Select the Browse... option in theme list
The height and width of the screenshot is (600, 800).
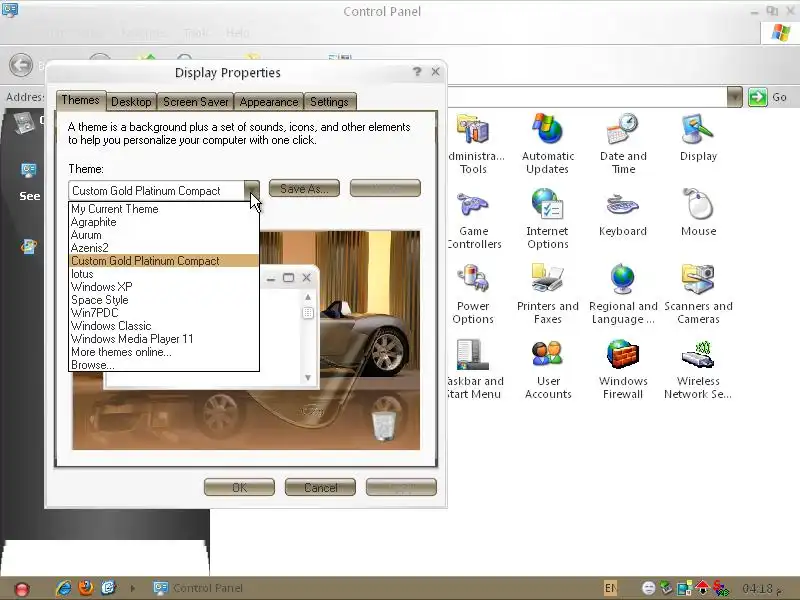(x=164, y=365)
